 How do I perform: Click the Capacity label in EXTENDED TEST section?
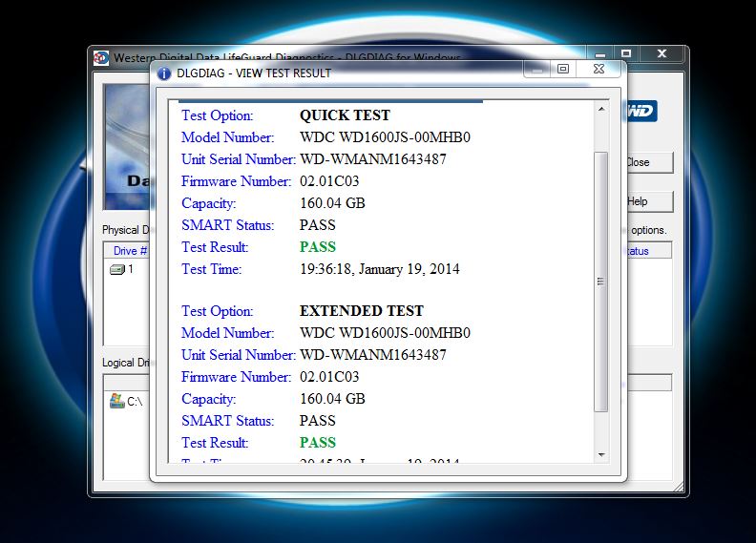pyautogui.click(x=209, y=399)
